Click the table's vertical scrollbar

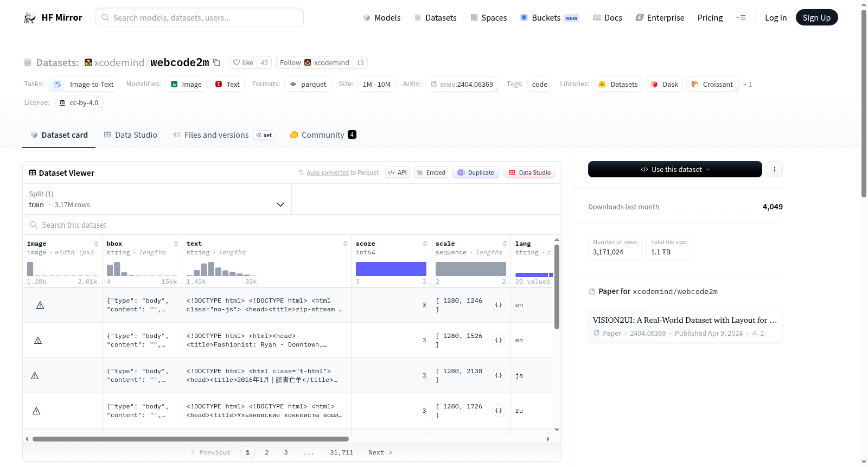coord(557,287)
